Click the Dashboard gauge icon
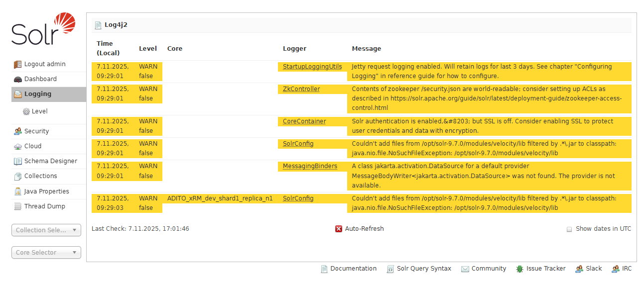Image resolution: width=644 pixels, height=283 pixels. click(18, 79)
